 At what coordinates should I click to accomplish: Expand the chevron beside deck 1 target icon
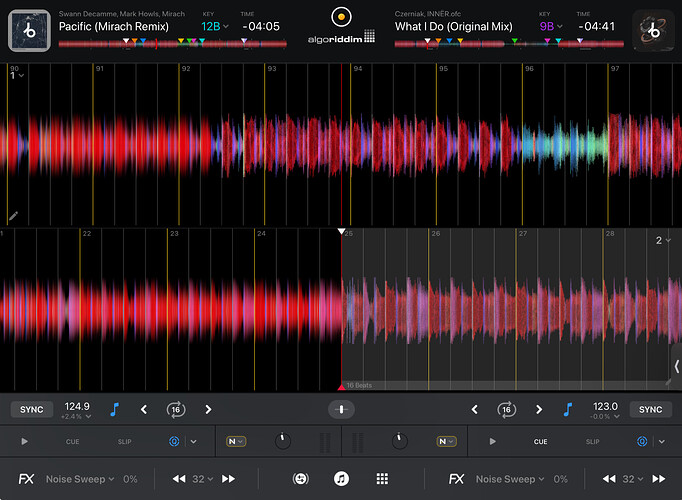click(x=194, y=442)
